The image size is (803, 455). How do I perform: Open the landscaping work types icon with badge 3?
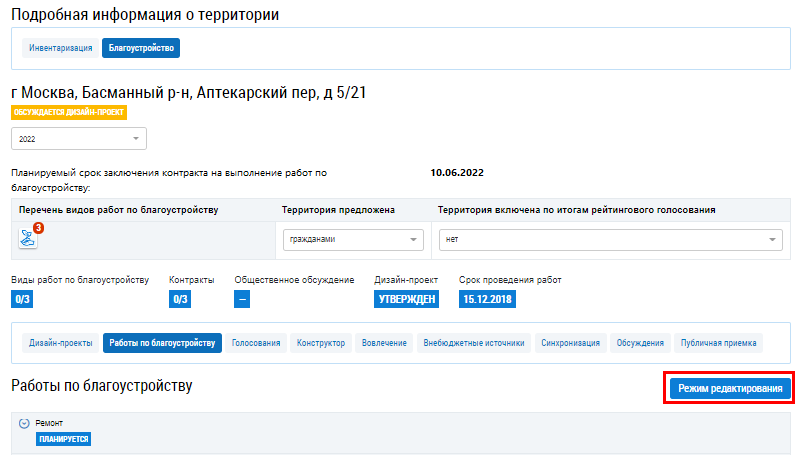tap(28, 238)
